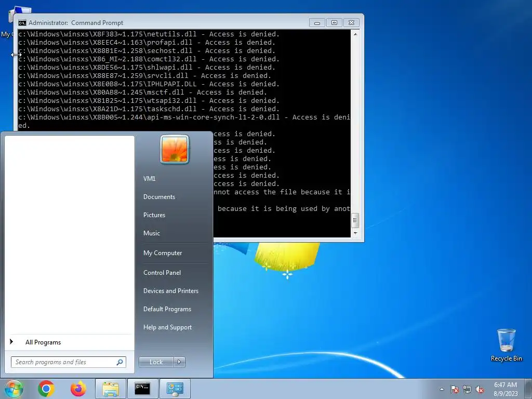
Task: Open Windows Explorer from the taskbar
Action: point(111,389)
